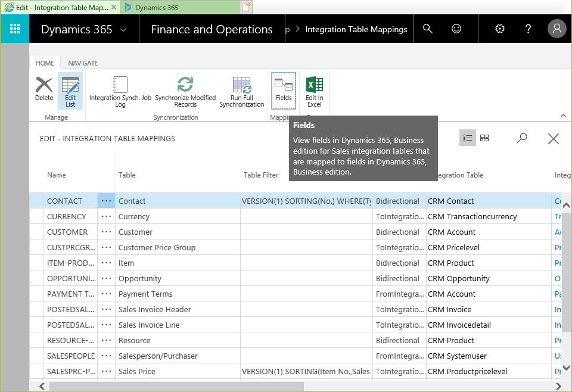Click the vertical scrollbar thumb
This screenshot has width=572, height=392.
coord(566,272)
